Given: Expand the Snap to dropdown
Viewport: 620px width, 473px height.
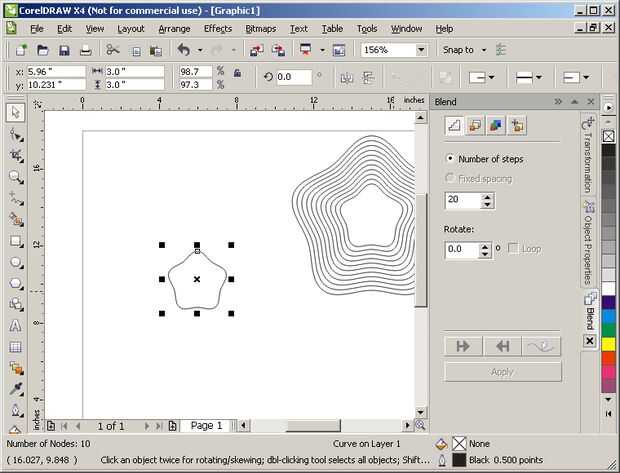Looking at the screenshot, I should pyautogui.click(x=484, y=50).
